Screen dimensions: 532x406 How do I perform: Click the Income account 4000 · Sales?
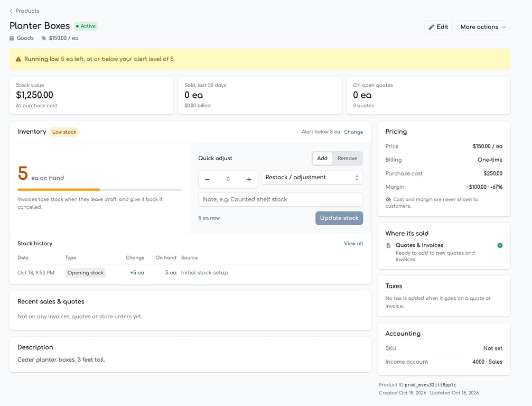tap(487, 362)
